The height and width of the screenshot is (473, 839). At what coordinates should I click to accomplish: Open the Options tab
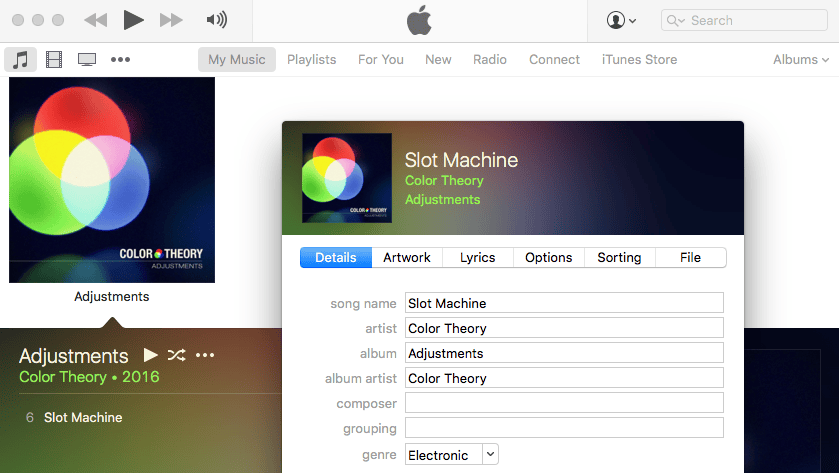(x=548, y=257)
